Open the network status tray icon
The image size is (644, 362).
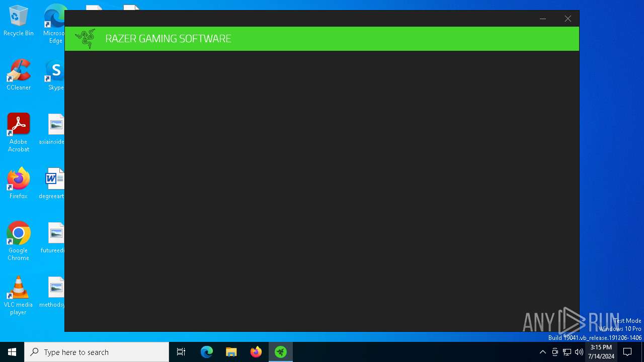coord(567,352)
